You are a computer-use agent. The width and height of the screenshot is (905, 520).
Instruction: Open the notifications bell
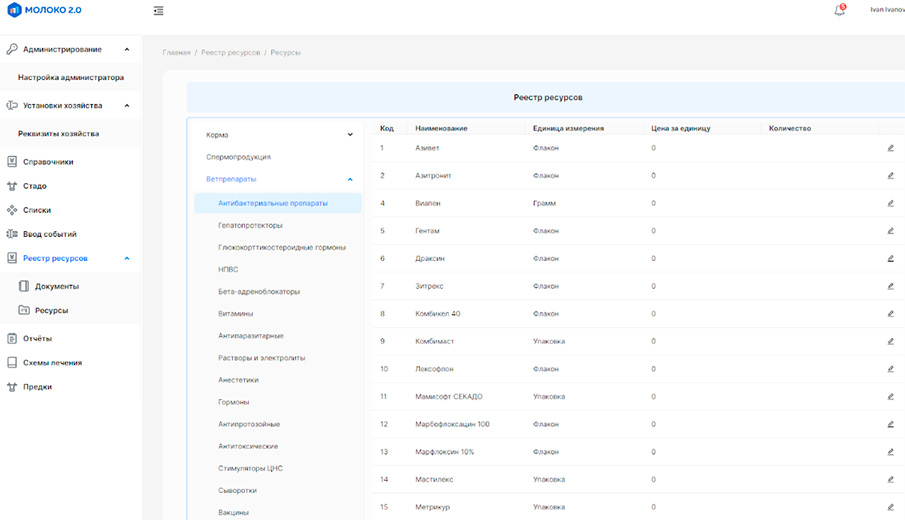[840, 10]
